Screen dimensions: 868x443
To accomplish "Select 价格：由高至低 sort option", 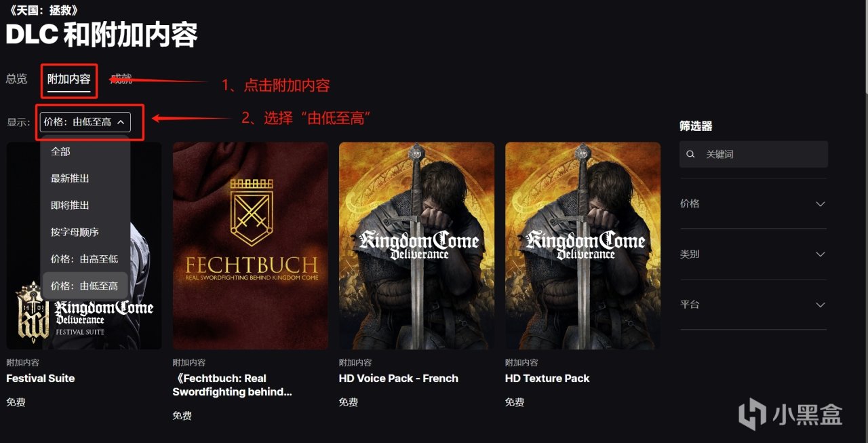I will pos(85,259).
